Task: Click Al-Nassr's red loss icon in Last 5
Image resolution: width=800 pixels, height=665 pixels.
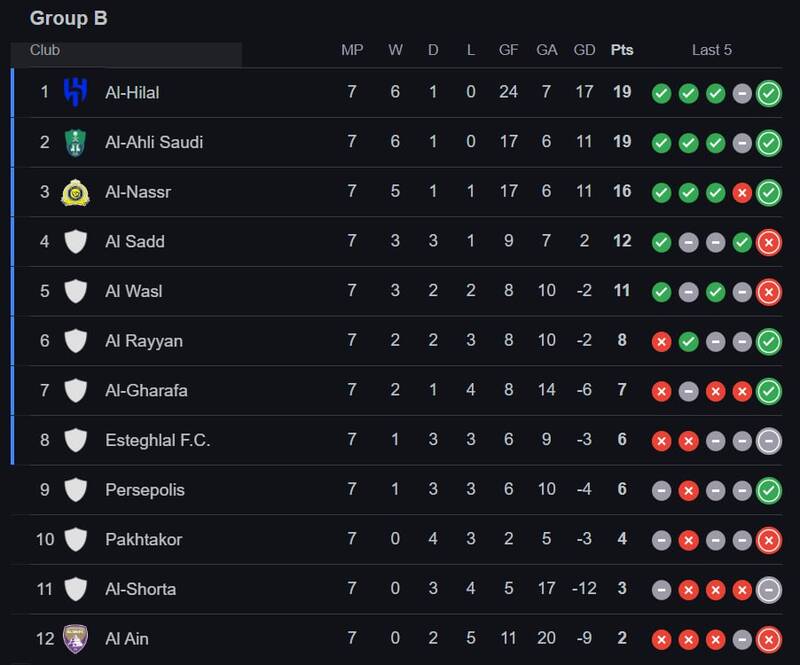Action: (741, 192)
